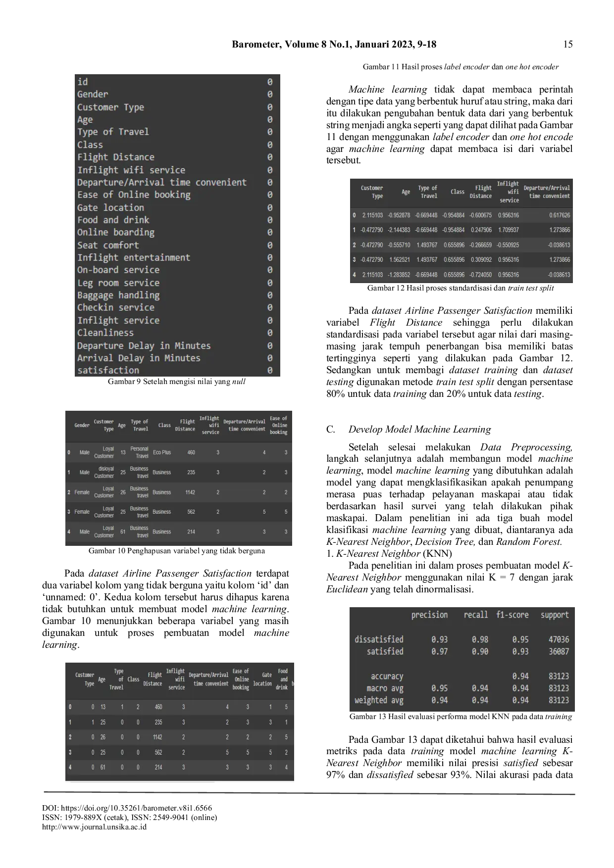614x868 pixels.
Task: Click the 'Flight Distance' row in null-count list
Action: coord(116,157)
